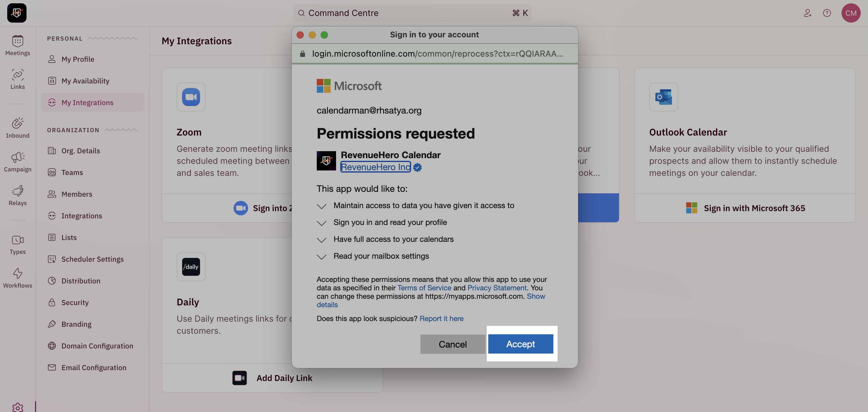The height and width of the screenshot is (412, 868).
Task: Click the RevenueHero logo at top left
Action: click(x=17, y=13)
